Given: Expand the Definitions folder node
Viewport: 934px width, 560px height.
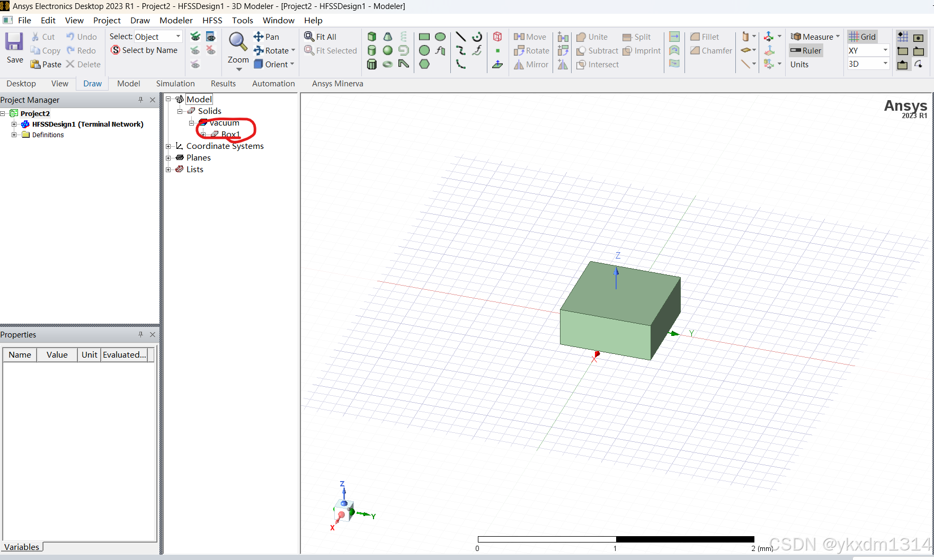Looking at the screenshot, I should (x=14, y=135).
